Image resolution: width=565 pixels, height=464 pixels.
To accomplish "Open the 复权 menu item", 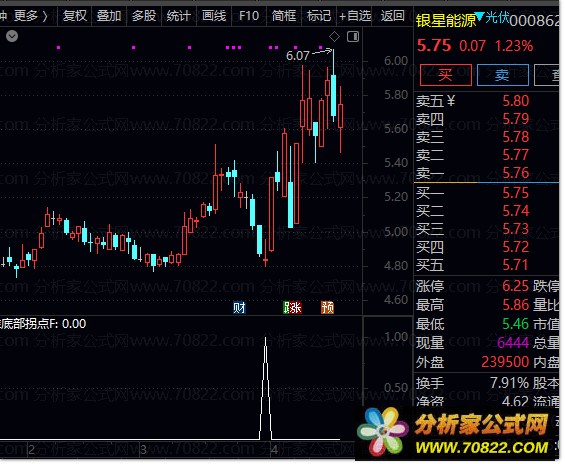I will tap(75, 16).
